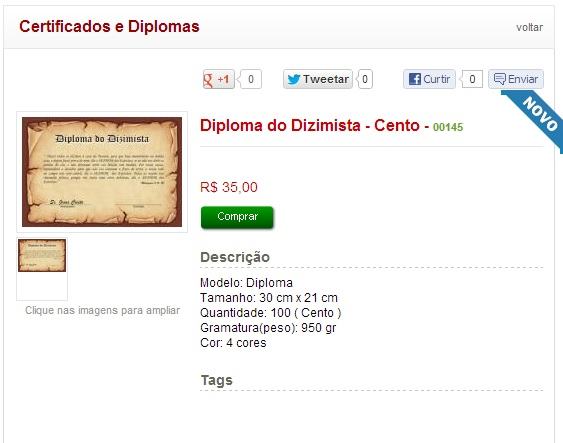Share via the Tweetar button
This screenshot has height=443, width=563.
(x=318, y=79)
